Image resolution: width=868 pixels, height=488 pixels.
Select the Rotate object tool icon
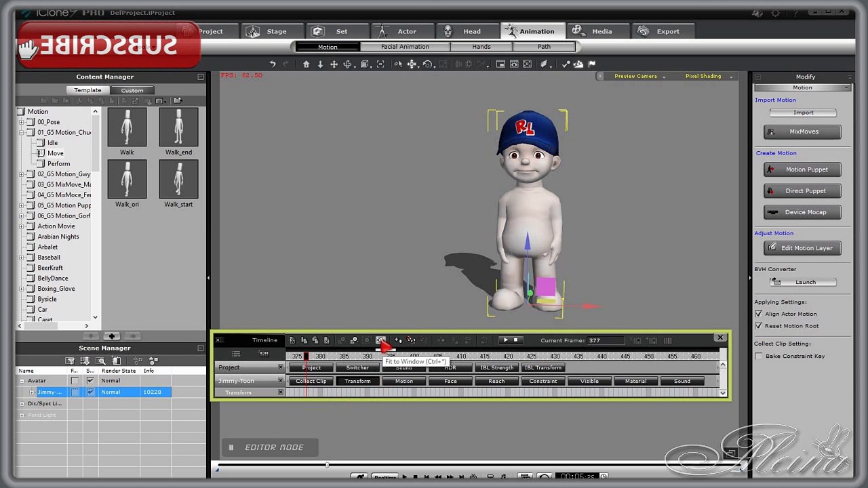(427, 64)
